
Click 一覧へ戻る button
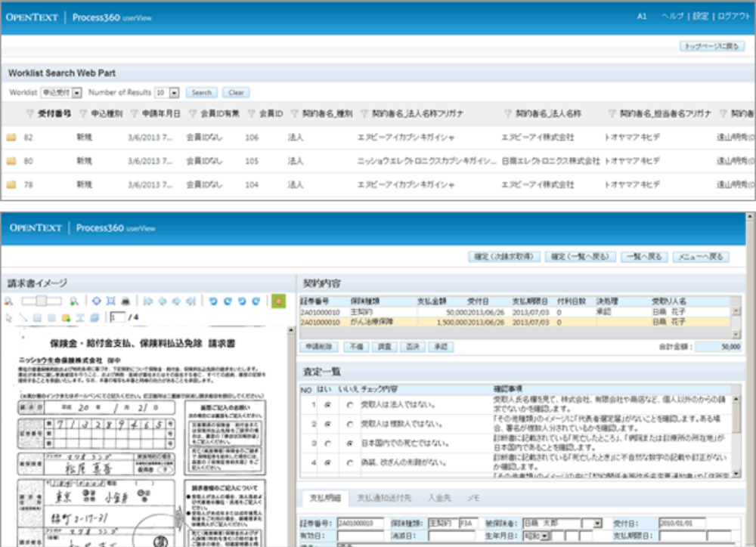pyautogui.click(x=644, y=257)
